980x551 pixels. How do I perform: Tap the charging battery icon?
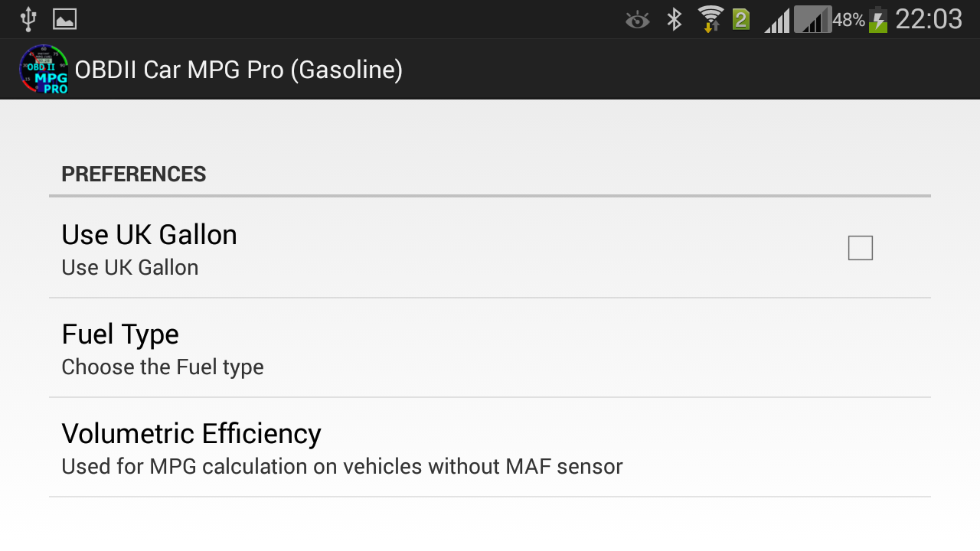[x=878, y=19]
